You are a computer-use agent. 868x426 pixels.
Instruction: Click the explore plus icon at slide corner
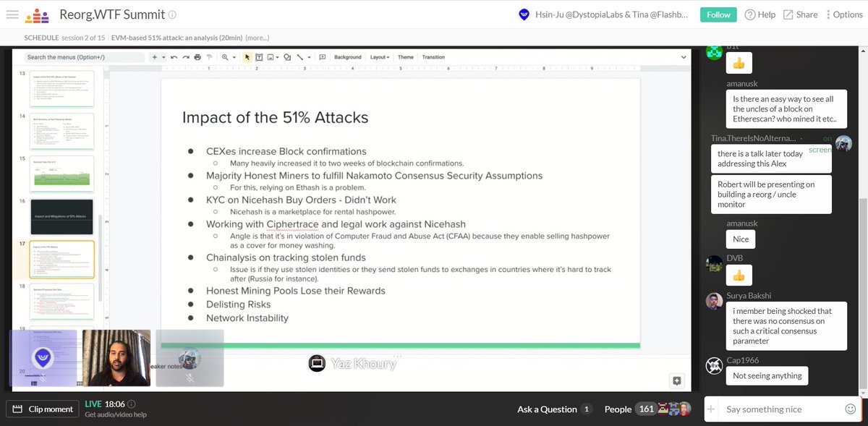point(676,380)
